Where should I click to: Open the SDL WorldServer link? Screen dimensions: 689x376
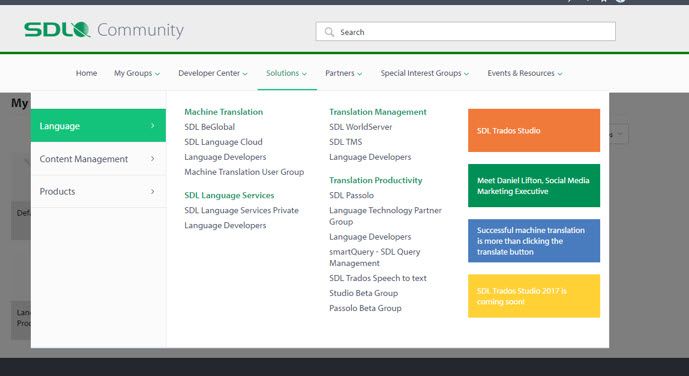coord(360,127)
